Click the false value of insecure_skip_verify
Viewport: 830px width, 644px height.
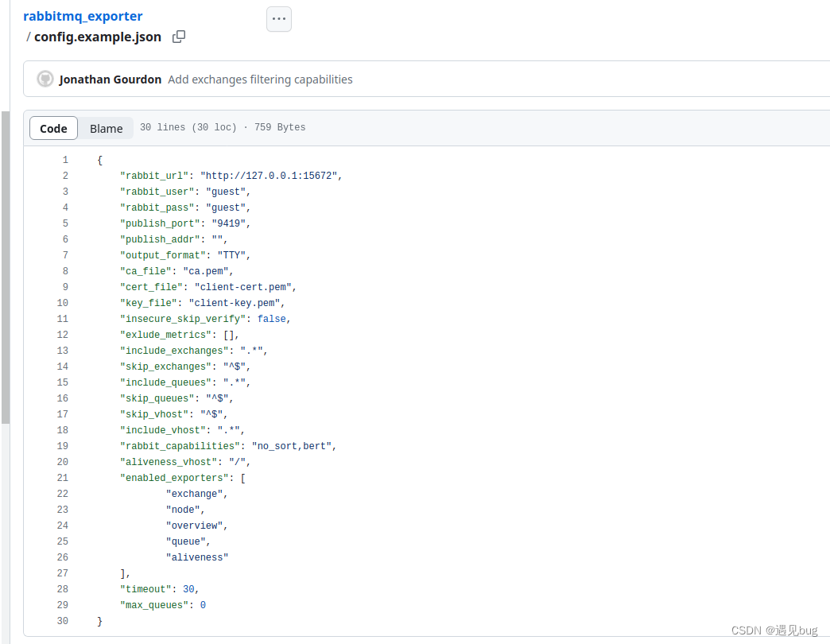tap(272, 319)
